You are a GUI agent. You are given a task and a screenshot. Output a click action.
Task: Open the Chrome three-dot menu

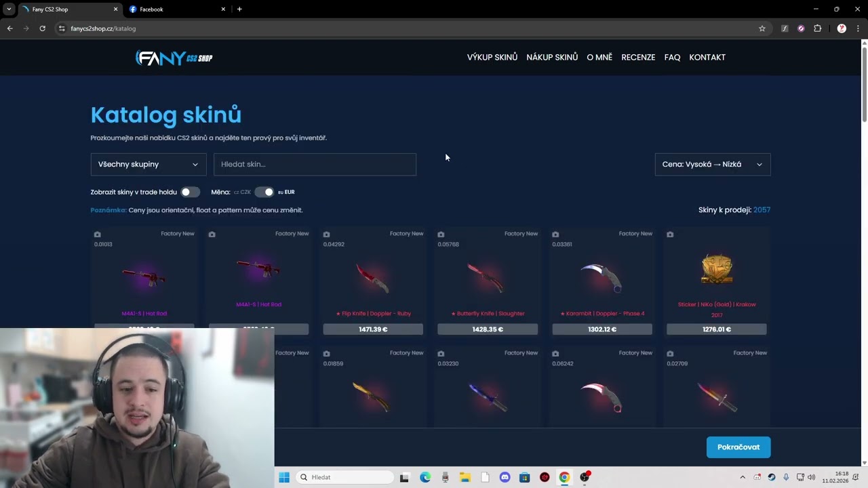858,28
